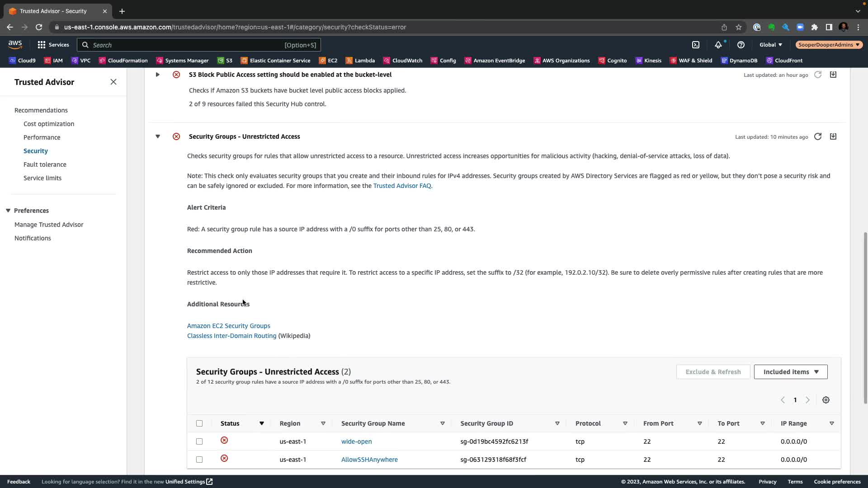Open the AllowSSHAnywhere security group link

click(x=369, y=460)
